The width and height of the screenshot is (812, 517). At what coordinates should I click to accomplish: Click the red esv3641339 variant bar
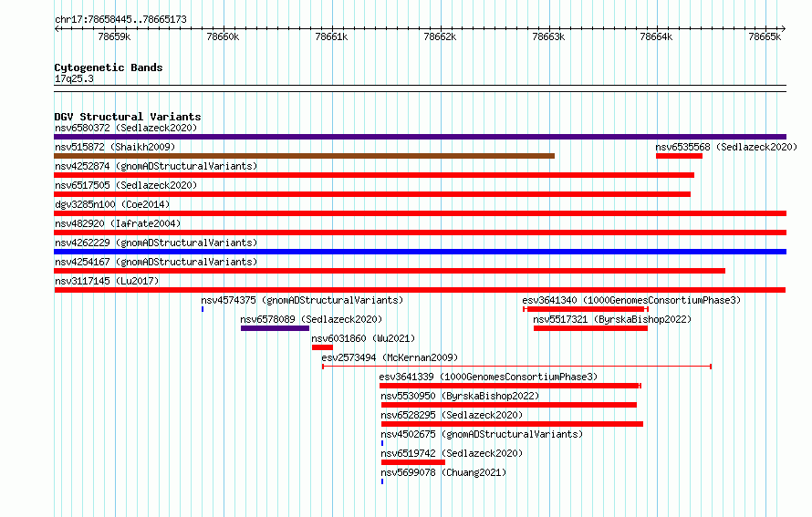[510, 386]
